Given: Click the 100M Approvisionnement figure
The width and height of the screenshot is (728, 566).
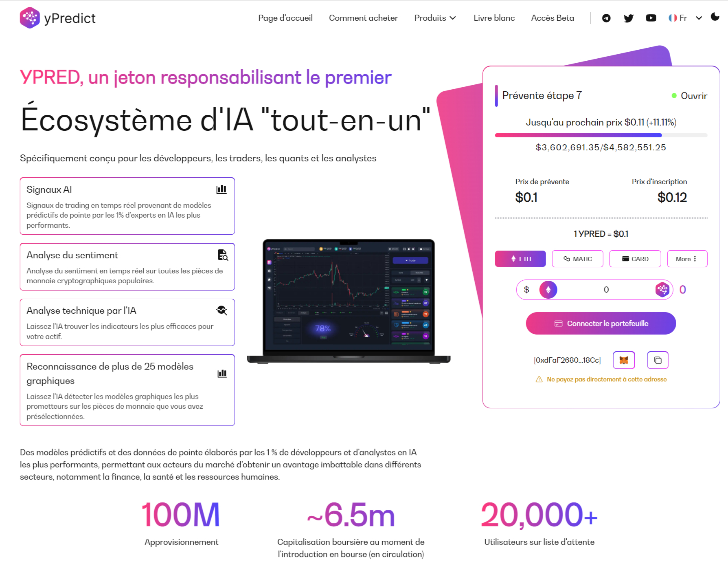Looking at the screenshot, I should pyautogui.click(x=181, y=515).
